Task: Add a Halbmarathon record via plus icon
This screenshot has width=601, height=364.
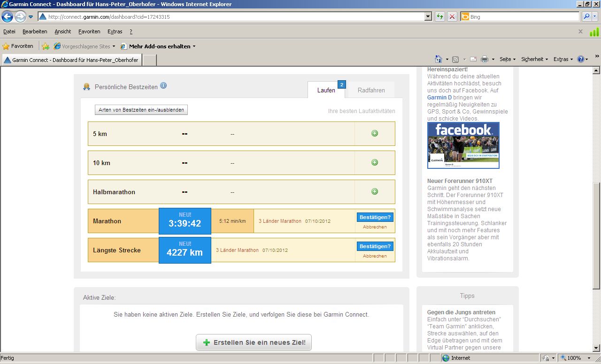Action: (375, 191)
